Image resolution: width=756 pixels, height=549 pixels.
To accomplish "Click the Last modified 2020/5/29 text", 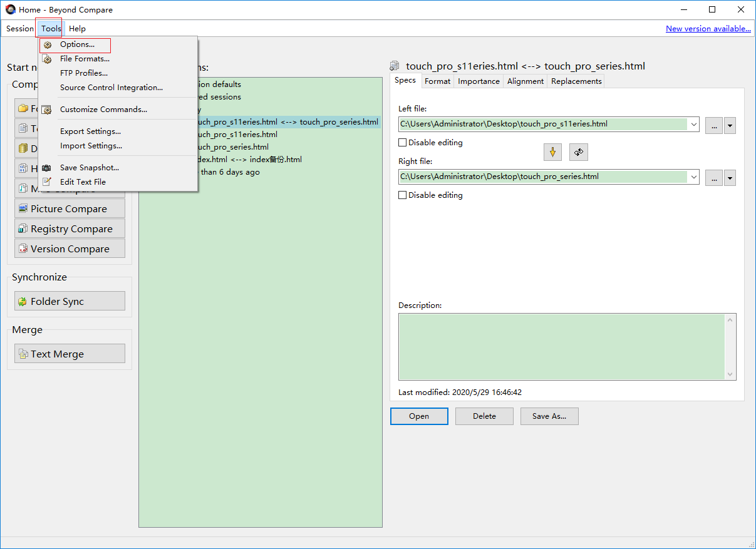I will [x=460, y=393].
